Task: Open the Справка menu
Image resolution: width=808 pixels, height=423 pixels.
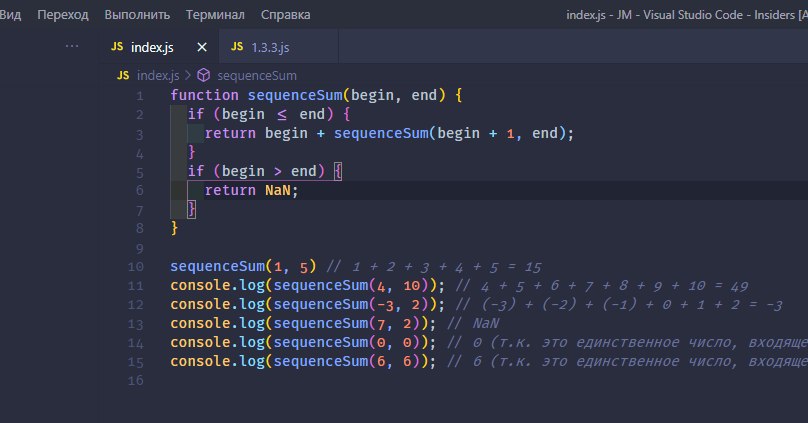Action: point(285,15)
